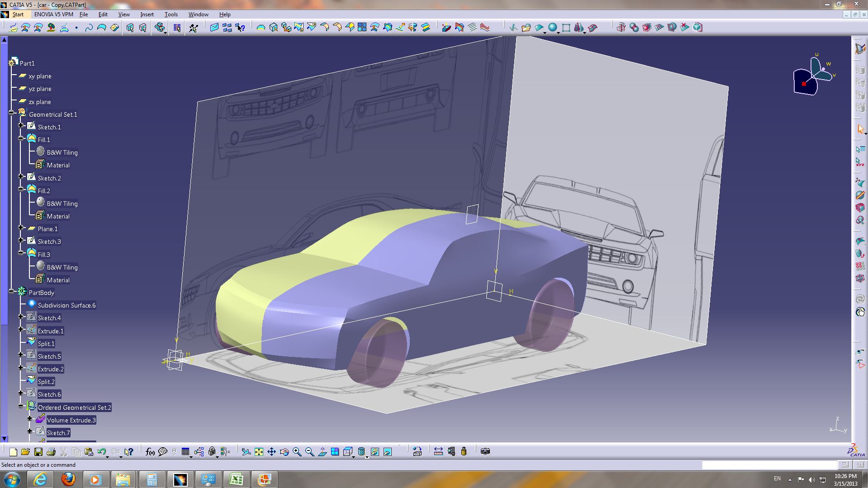Open Excel from the taskbar
The image size is (868, 488).
(237, 479)
